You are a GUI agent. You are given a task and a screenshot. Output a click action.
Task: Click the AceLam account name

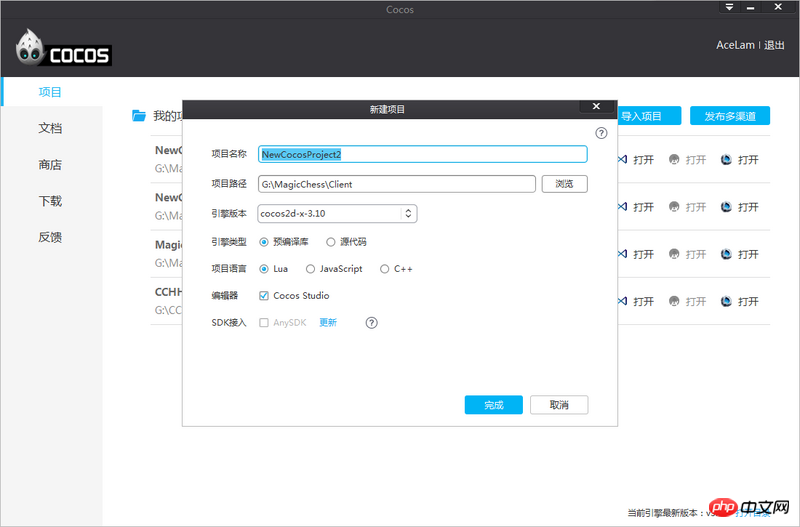[x=735, y=45]
